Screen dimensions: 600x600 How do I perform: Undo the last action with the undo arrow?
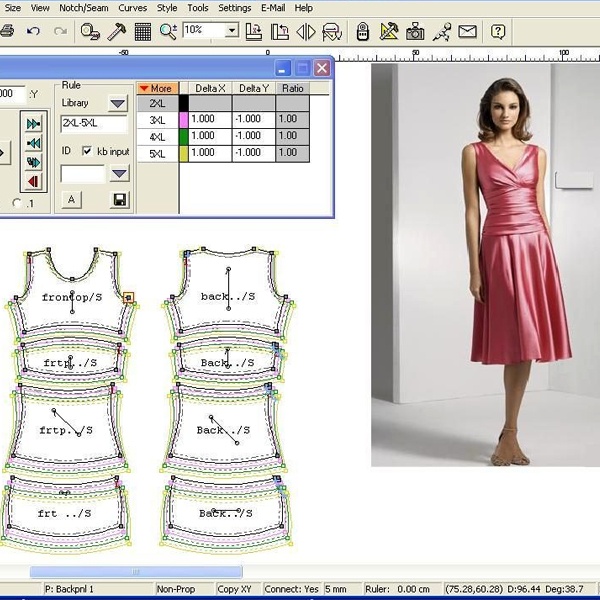(33, 31)
